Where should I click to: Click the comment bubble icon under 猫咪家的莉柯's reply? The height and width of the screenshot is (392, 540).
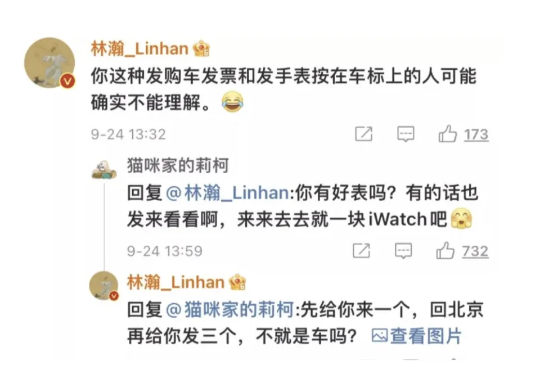click(x=403, y=251)
